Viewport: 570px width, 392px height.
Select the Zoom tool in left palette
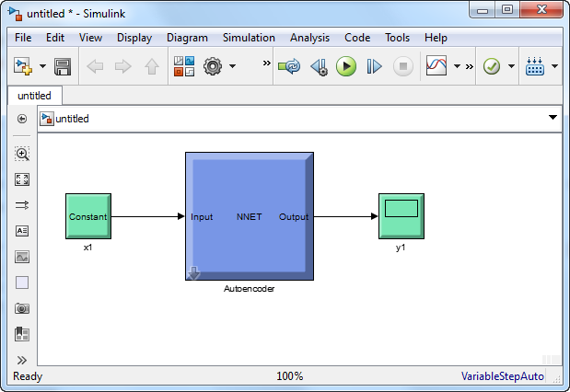point(22,154)
